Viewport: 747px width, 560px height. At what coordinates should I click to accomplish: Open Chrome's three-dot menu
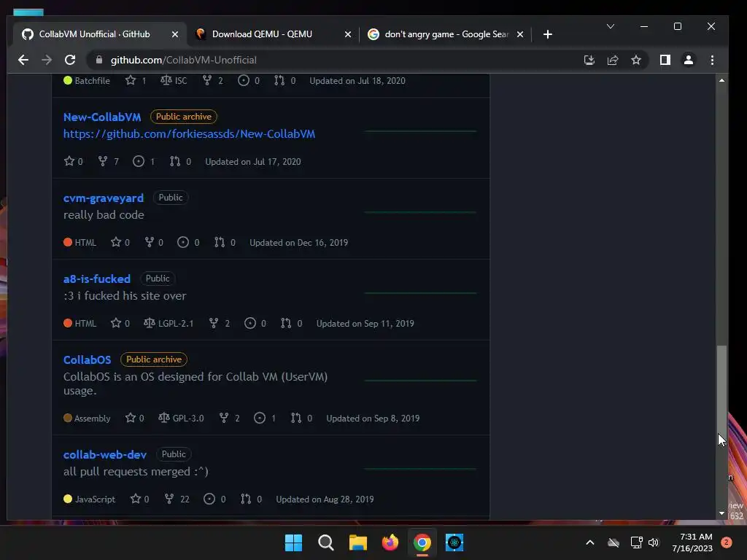[712, 60]
